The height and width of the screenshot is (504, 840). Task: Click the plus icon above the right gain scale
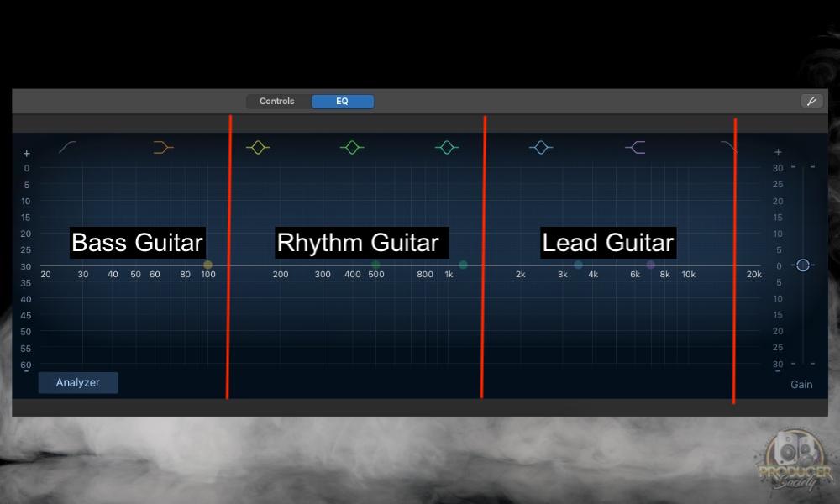tap(778, 152)
